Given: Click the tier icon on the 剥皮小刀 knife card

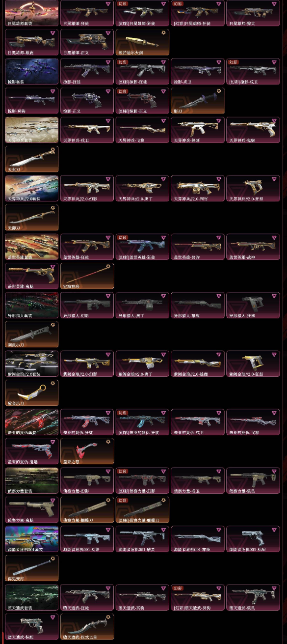Looking at the screenshot, I should 52,325.
